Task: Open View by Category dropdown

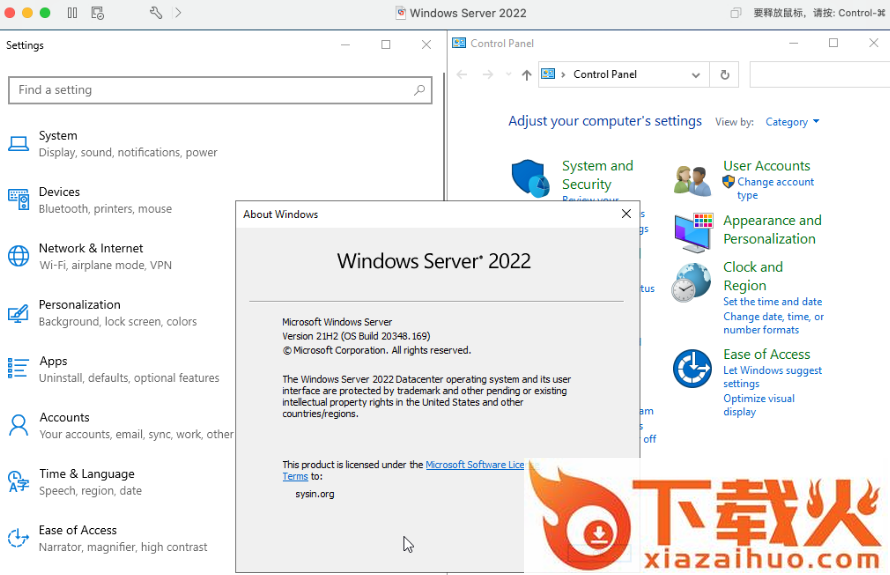Action: (792, 121)
